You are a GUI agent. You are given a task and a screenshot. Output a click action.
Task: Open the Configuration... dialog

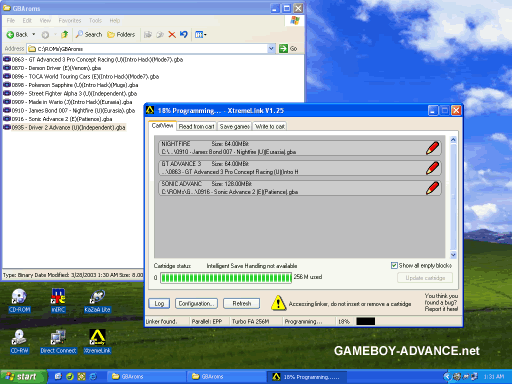click(x=196, y=303)
